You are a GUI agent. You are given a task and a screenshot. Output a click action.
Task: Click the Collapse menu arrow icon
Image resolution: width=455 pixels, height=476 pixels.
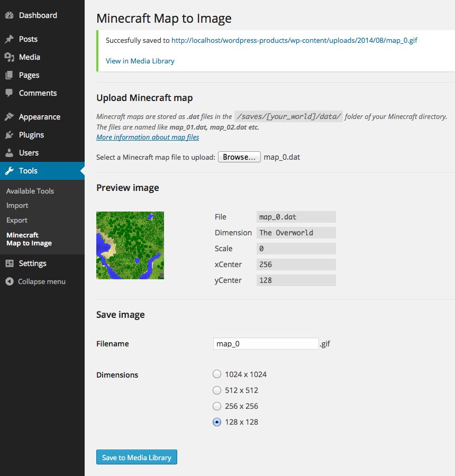pyautogui.click(x=10, y=281)
